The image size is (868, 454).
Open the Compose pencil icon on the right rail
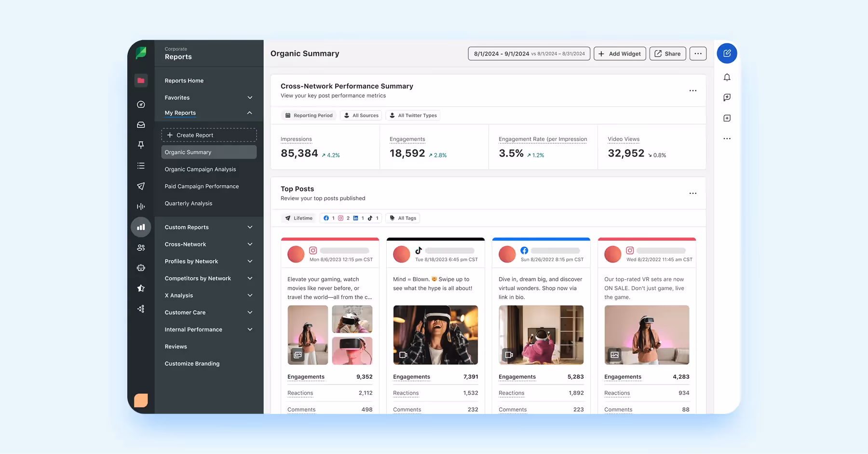(x=727, y=53)
